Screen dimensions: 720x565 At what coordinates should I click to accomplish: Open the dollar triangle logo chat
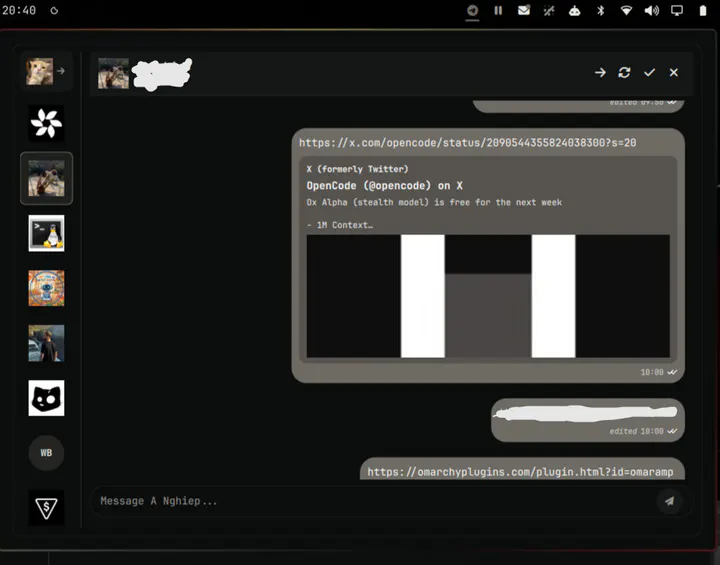pos(46,508)
